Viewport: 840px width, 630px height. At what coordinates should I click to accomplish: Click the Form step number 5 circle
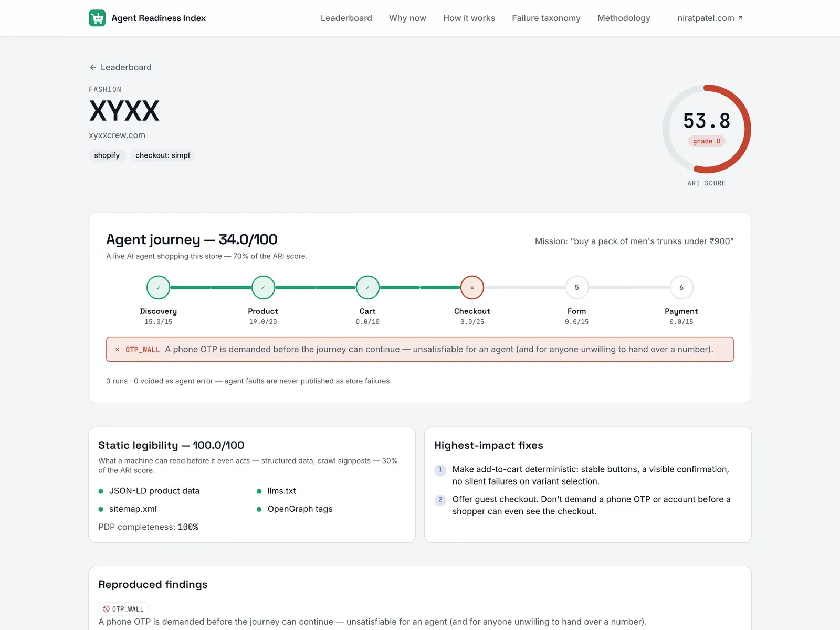point(576,287)
